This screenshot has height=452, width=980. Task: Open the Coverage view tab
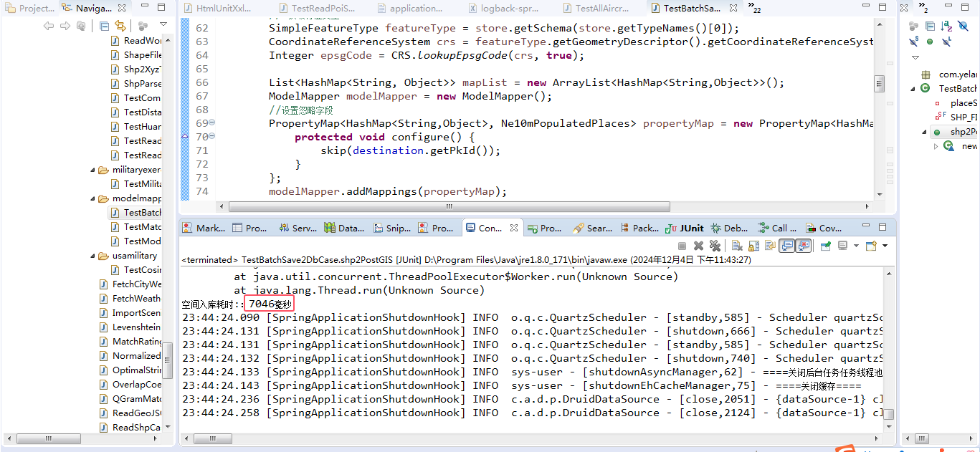pos(824,228)
